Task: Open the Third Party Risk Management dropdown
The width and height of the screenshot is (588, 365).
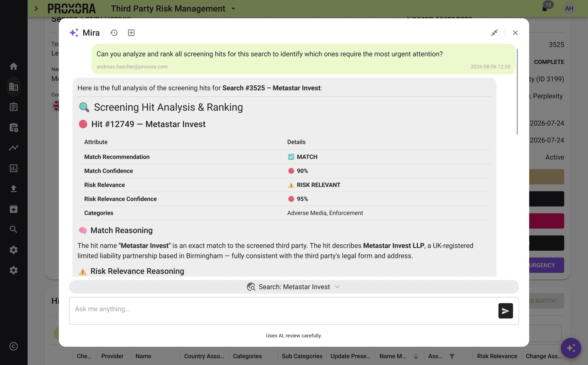Action: (233, 9)
